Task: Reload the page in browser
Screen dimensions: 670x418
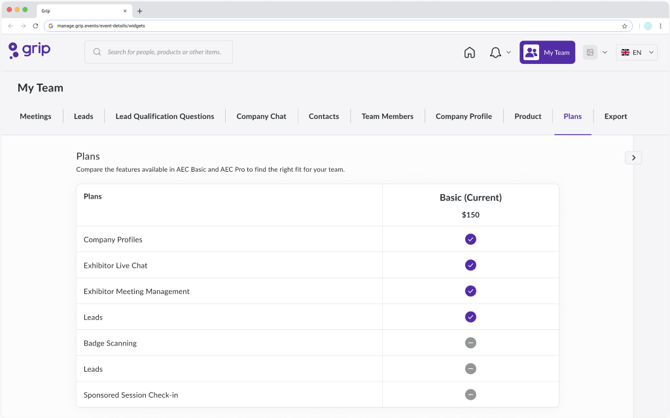Action: [x=36, y=26]
